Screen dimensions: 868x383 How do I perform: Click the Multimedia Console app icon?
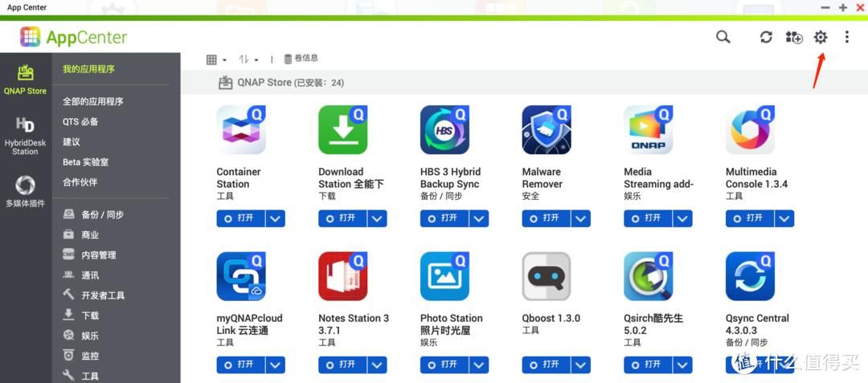(x=750, y=130)
